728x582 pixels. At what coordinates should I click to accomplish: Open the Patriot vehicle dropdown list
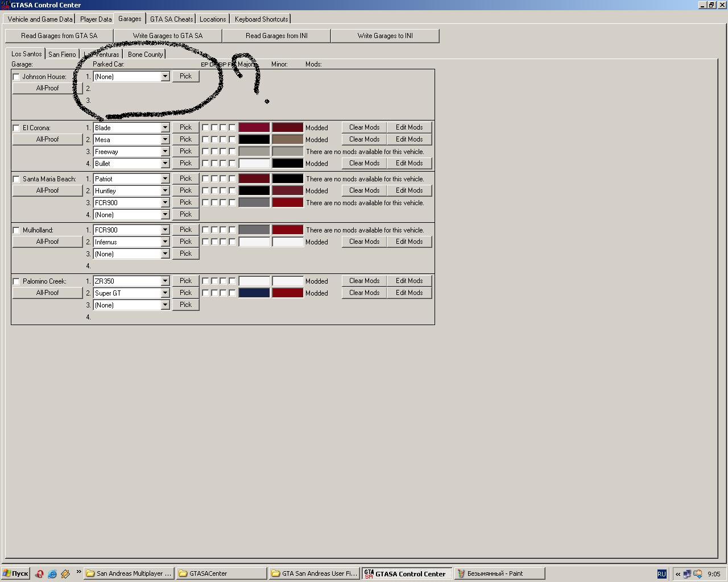click(165, 179)
